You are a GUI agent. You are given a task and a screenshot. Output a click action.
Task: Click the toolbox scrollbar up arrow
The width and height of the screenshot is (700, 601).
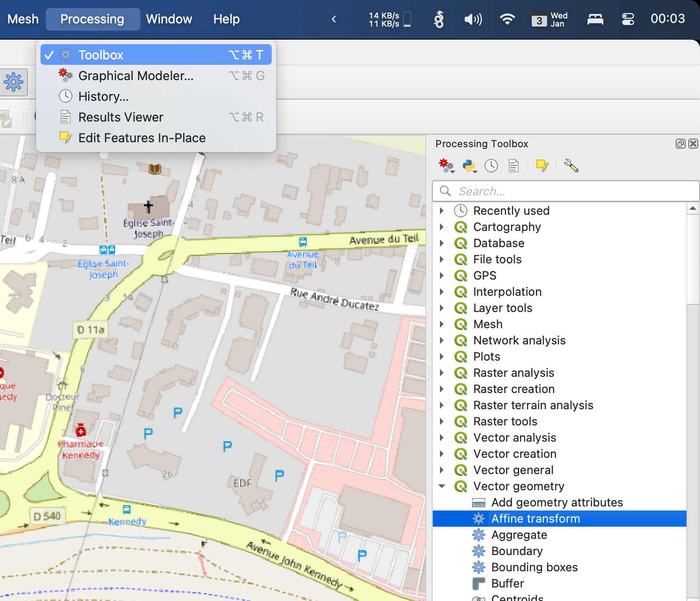pyautogui.click(x=693, y=208)
